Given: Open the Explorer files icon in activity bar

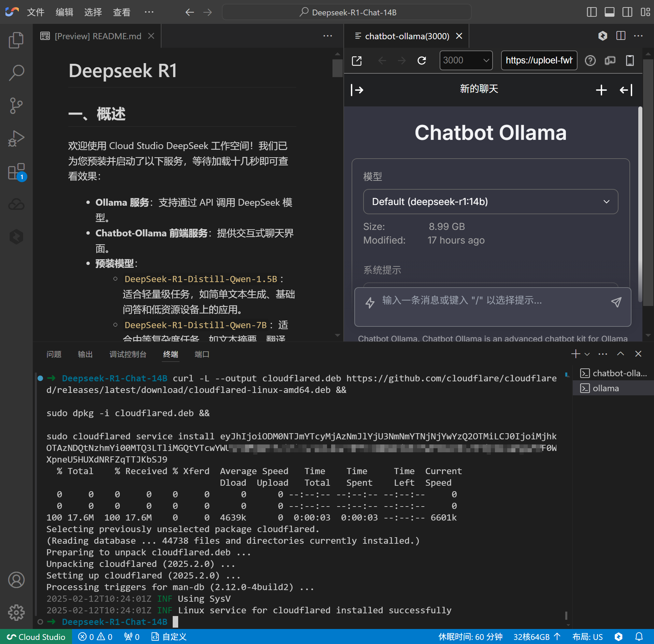Looking at the screenshot, I should click(x=16, y=40).
